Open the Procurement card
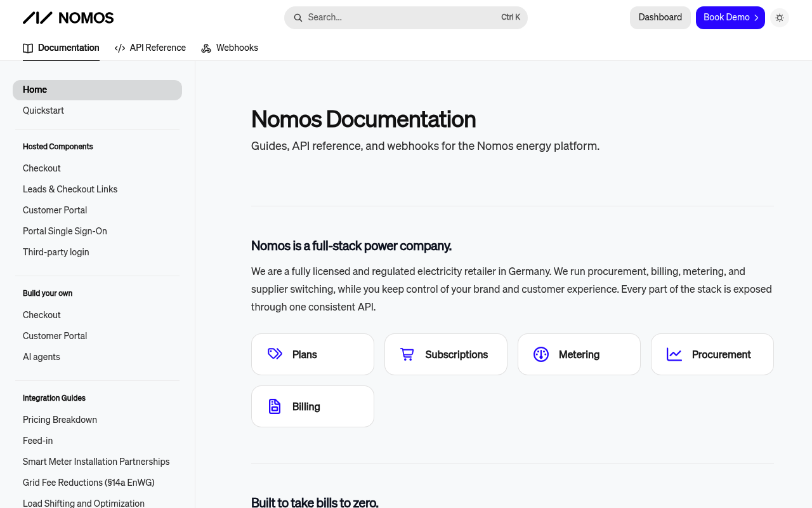This screenshot has height=508, width=812. [x=712, y=354]
